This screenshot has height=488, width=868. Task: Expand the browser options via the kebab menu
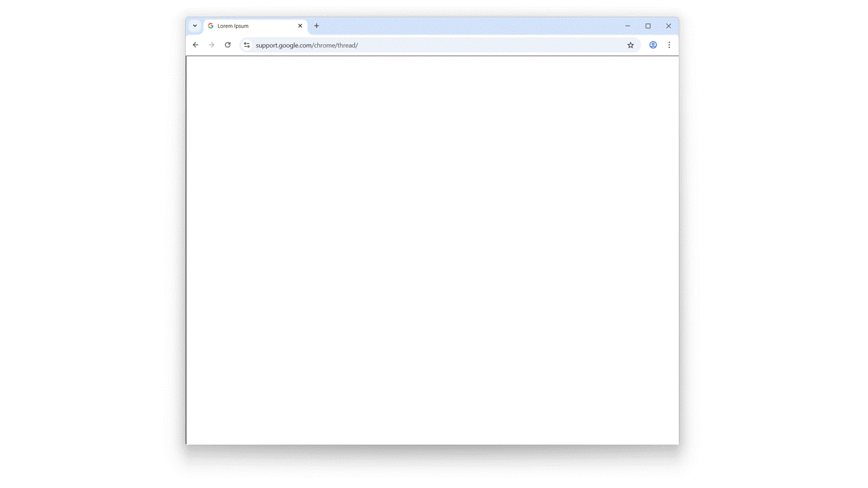pyautogui.click(x=669, y=45)
